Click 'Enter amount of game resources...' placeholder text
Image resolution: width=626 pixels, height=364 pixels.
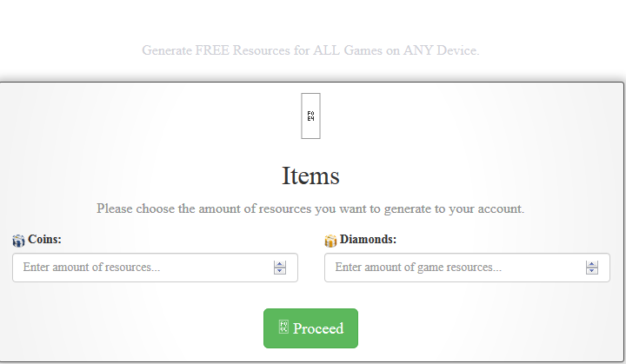tap(418, 268)
